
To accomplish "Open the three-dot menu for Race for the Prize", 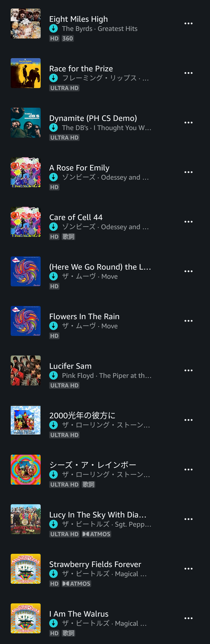I will tap(189, 73).
